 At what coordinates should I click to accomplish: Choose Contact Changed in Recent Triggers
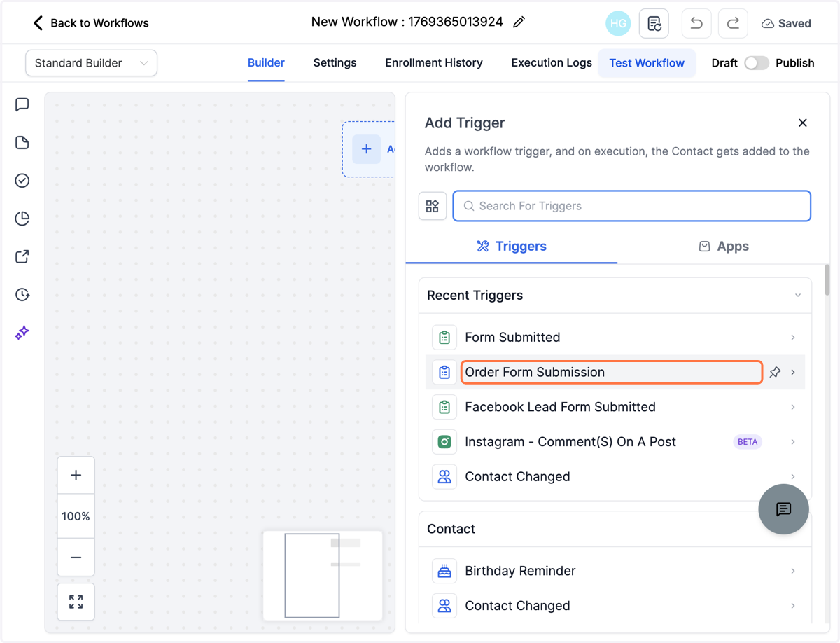click(x=615, y=477)
